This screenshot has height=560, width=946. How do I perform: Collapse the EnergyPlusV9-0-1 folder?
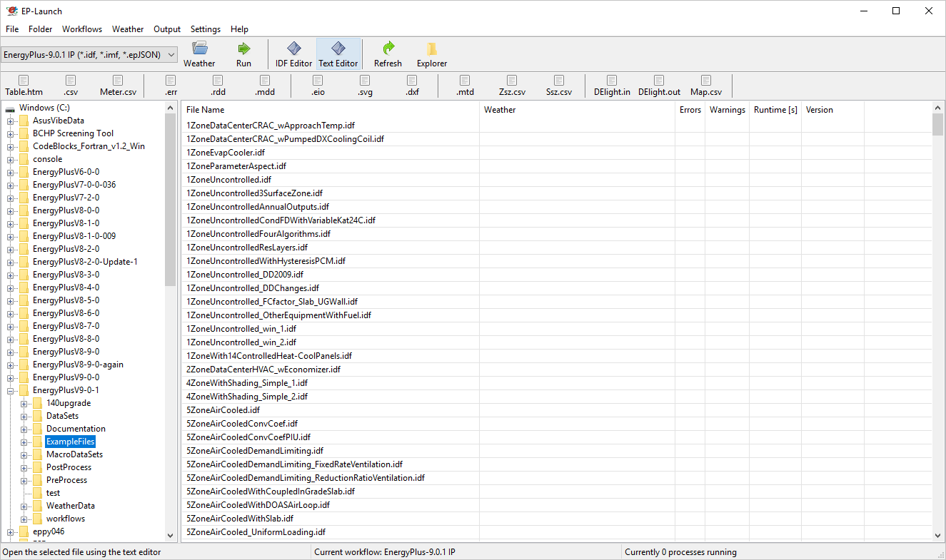[11, 390]
